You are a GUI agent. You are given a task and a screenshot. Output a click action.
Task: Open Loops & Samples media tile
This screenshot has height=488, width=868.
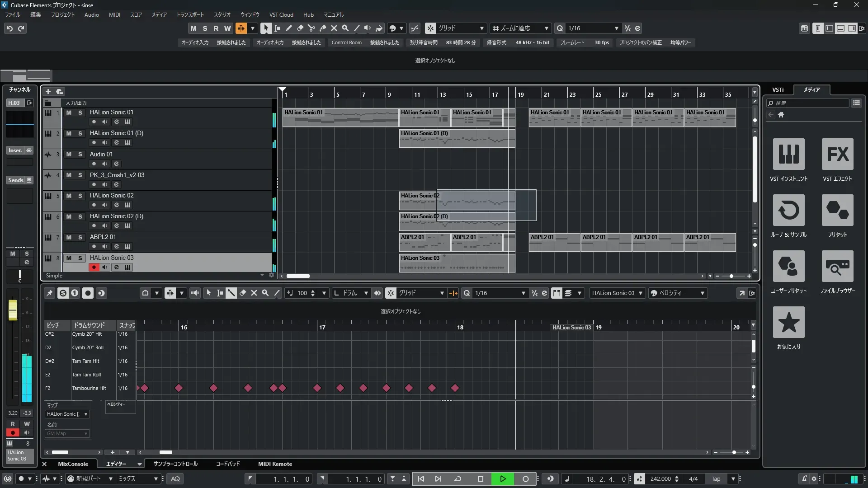tap(788, 210)
